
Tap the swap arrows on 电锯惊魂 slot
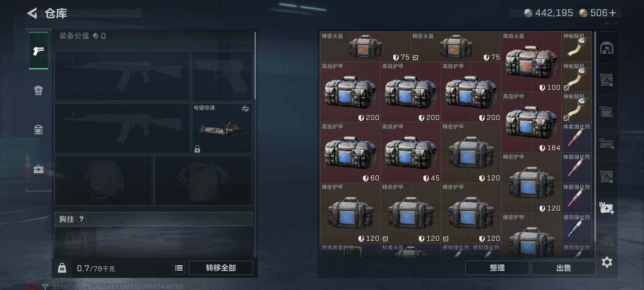coord(245,109)
